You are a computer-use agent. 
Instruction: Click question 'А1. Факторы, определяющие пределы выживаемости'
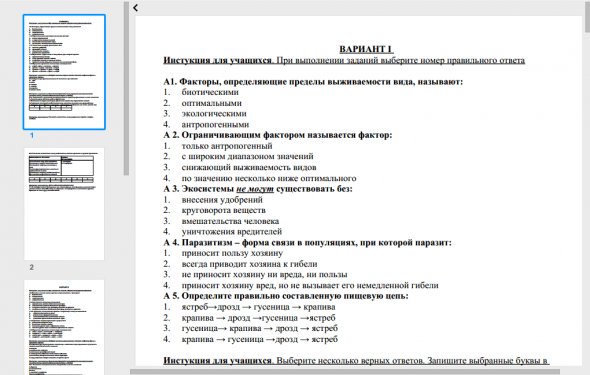313,82
